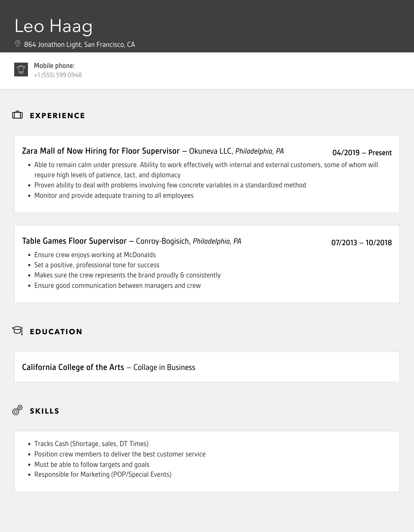Click the briefcase Experience icon

click(x=18, y=115)
